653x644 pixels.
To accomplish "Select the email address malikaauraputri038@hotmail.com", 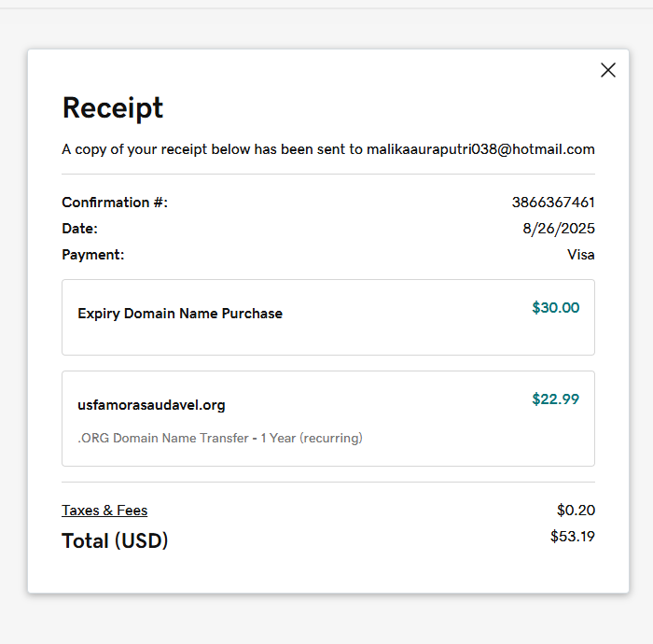I will [480, 149].
